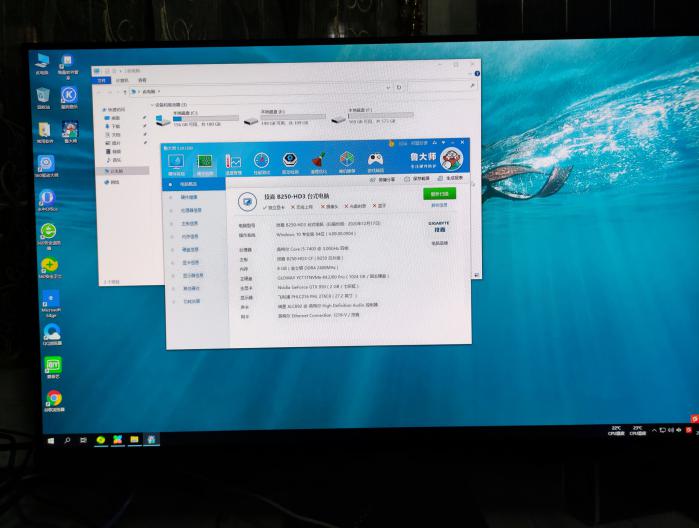This screenshot has height=528, width=699.
Task: Open the broom cleanup optimization icon
Action: [x=318, y=162]
